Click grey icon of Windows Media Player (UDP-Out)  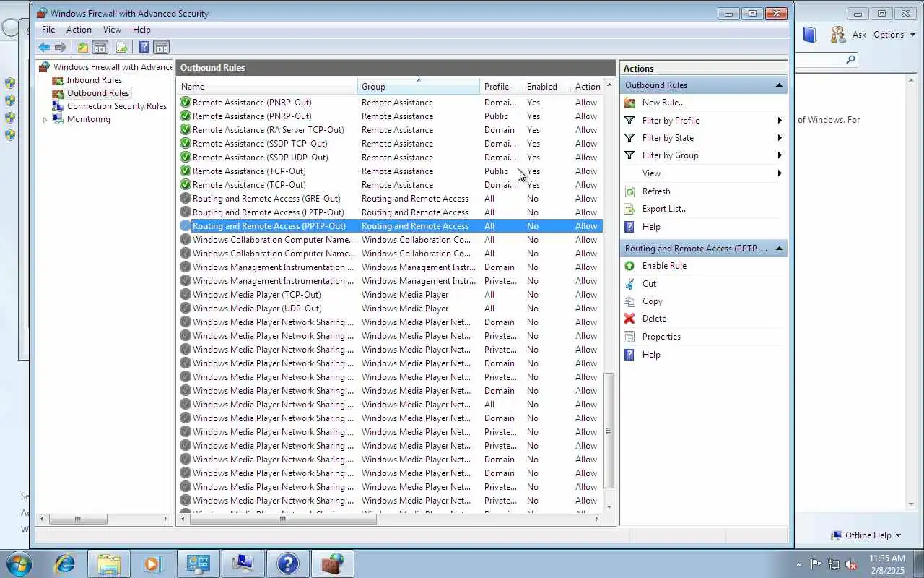click(x=186, y=309)
